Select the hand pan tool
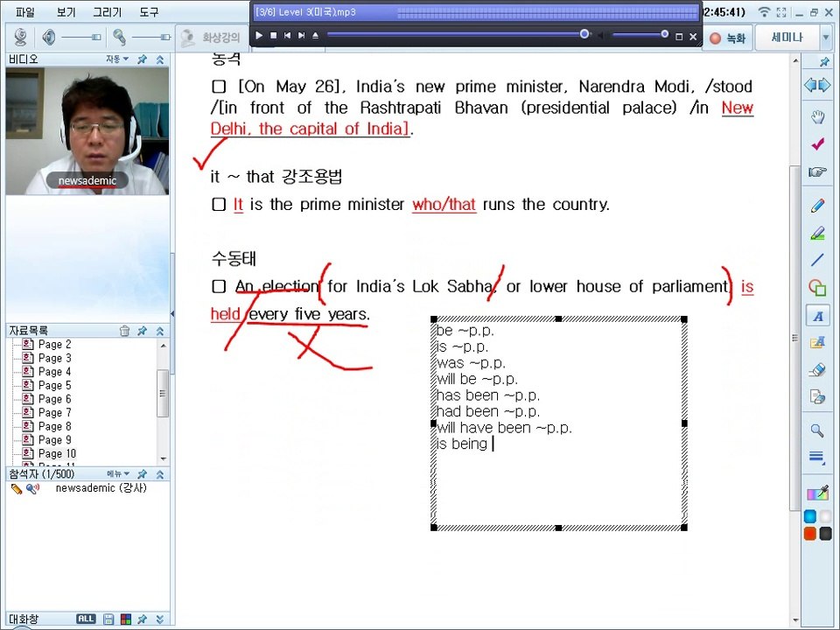The image size is (840, 630). click(817, 116)
